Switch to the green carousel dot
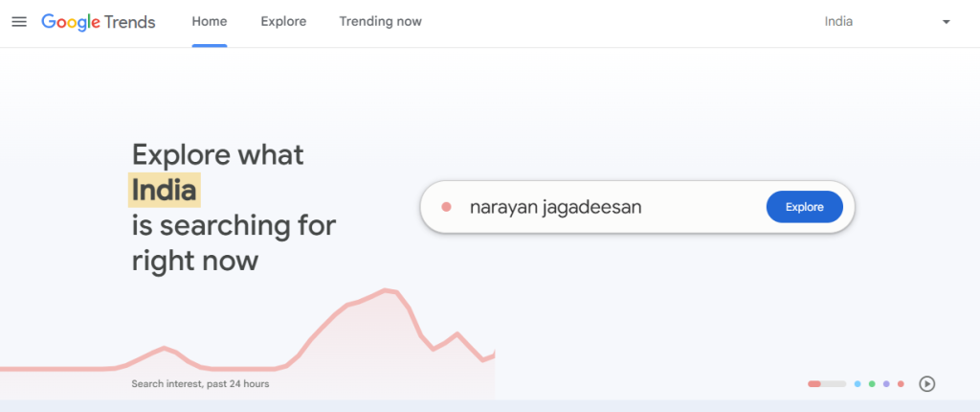Screen dimensions: 980x412 coord(872,384)
